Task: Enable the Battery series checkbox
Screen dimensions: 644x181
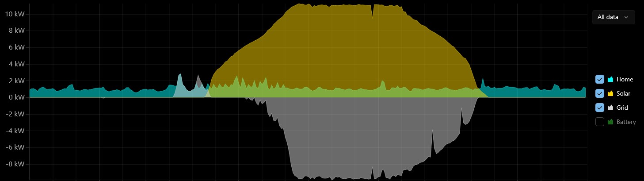Action: [x=600, y=122]
